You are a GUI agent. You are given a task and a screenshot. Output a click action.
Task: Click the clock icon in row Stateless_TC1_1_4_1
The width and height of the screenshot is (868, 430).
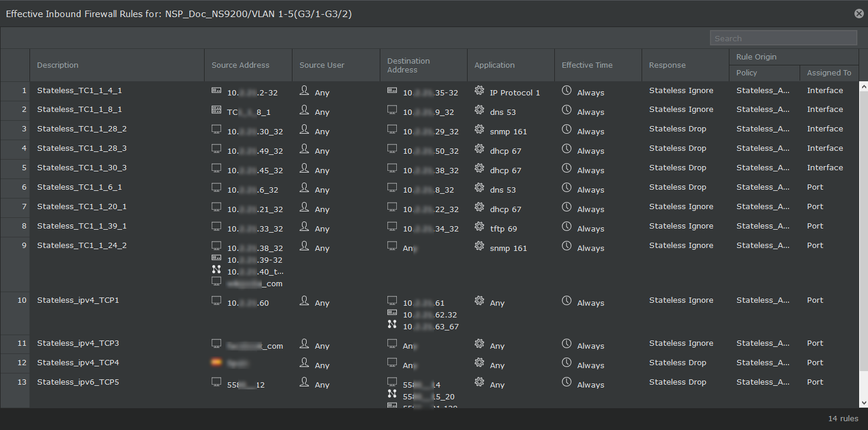coord(567,91)
